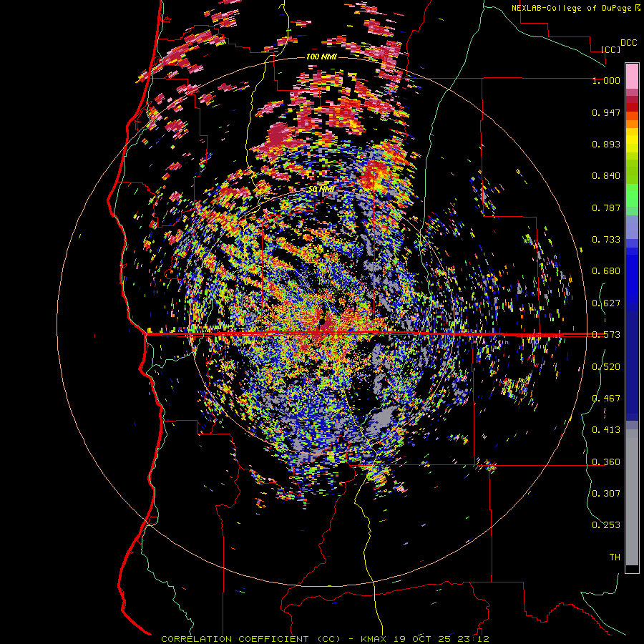This screenshot has width=644, height=644.
Task: Select the 0.627 color scale value
Action: pos(606,303)
